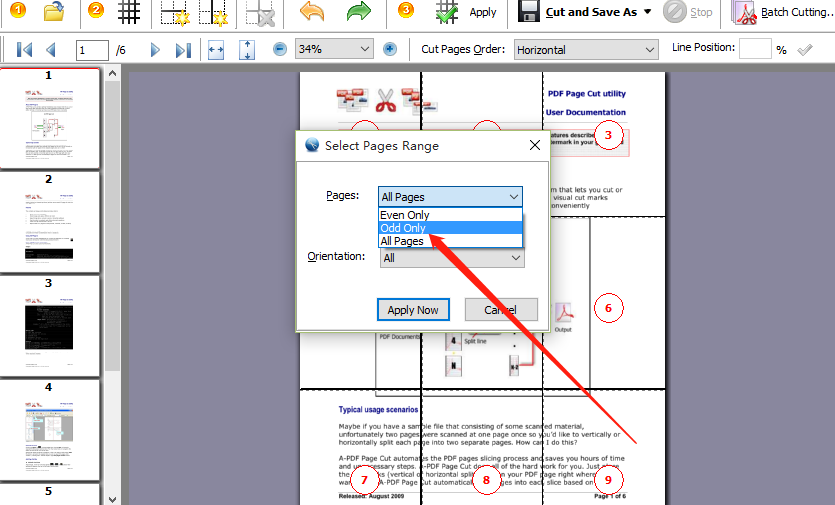Viewport: 835px width, 505px height.
Task: Open the Cut Pages Order dropdown
Action: (585, 50)
